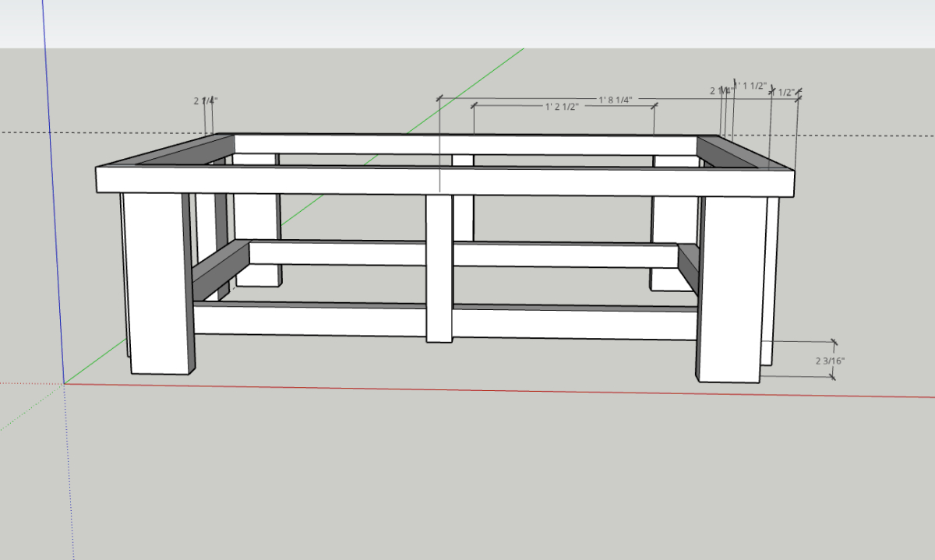This screenshot has width=935, height=560.
Task: Select the 1 1/2" dimension at far right
Action: 785,93
